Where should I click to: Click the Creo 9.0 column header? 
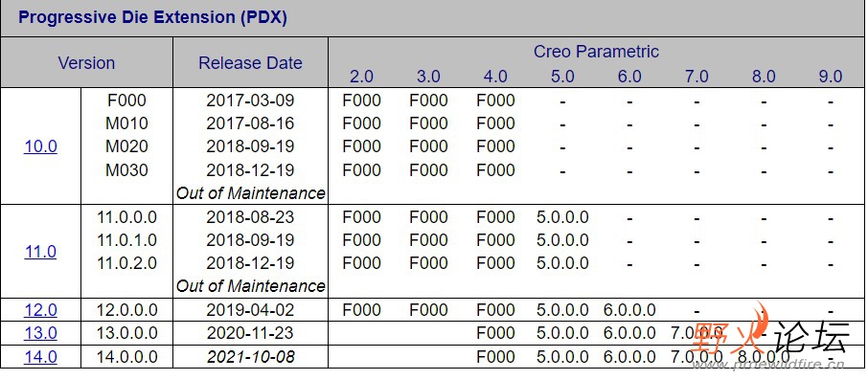[x=831, y=77]
